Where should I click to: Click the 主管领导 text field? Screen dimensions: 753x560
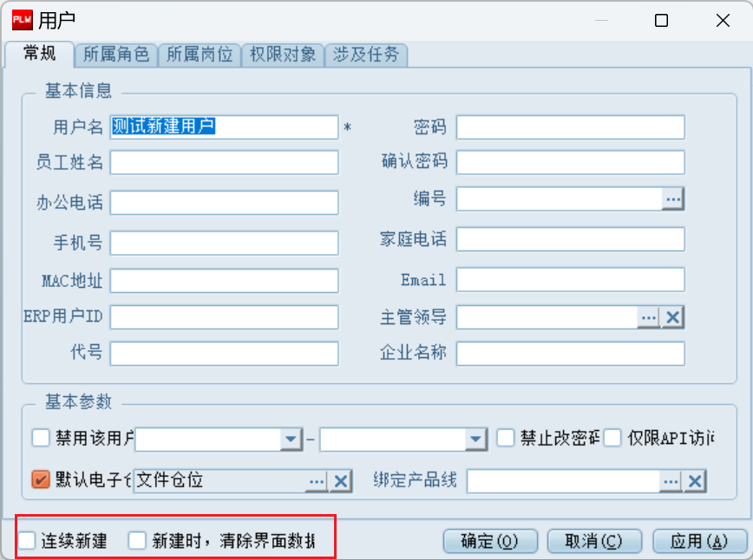pyautogui.click(x=547, y=317)
